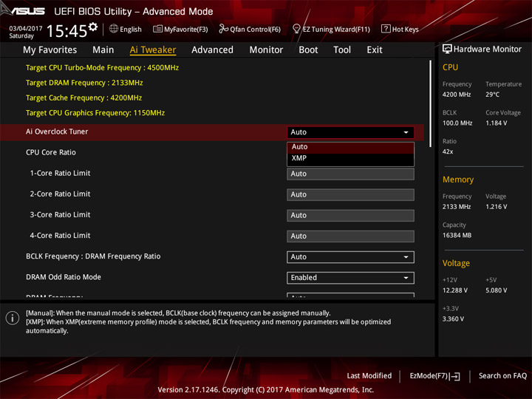Click Target CPU Turbo-Mode Frequency text
Screen dimensions: 532x399
[x=102, y=67]
